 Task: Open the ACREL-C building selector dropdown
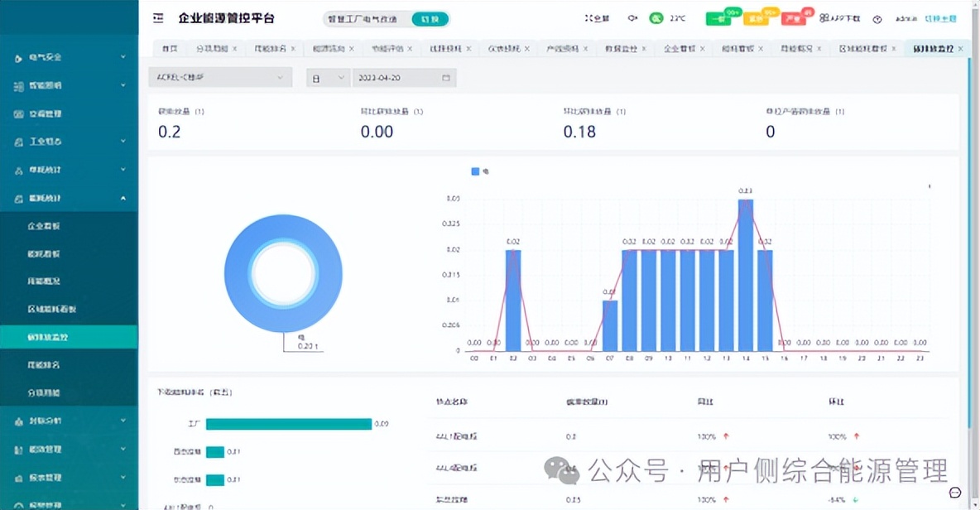[x=219, y=76]
